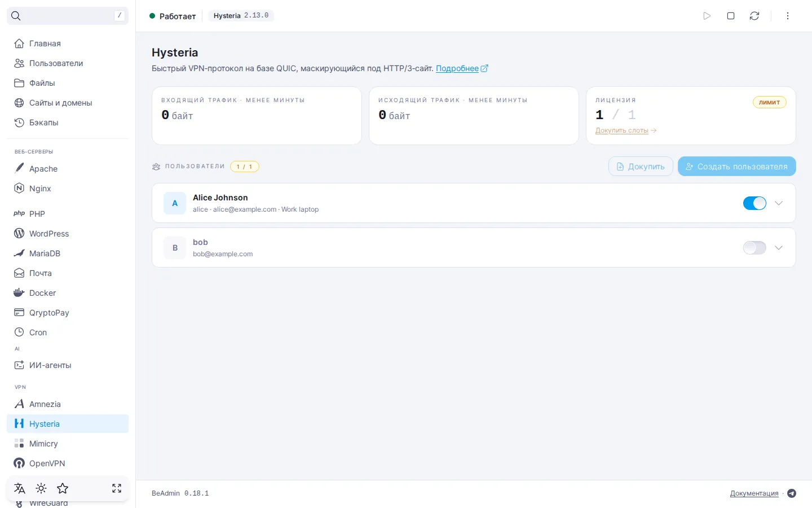Image resolution: width=812 pixels, height=508 pixels.
Task: Go to Пользователи in the sidebar
Action: click(x=68, y=63)
